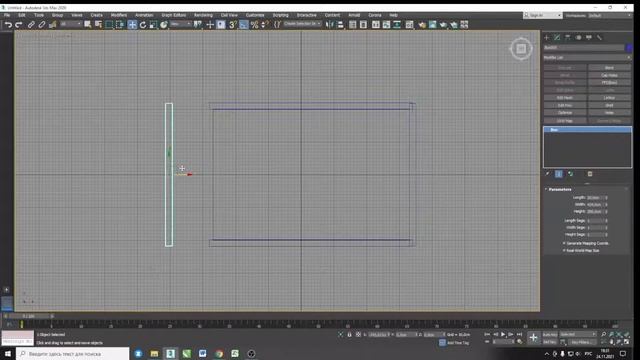Activate the Select and Move tool
The height and width of the screenshot is (360, 640).
(x=132, y=25)
